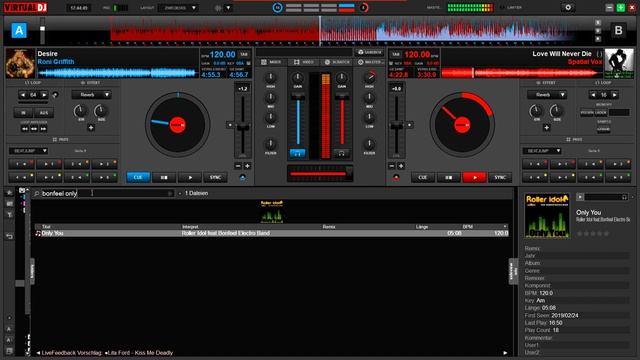Click deck A HIGH EQ knob
Viewport: 640px width, 360px height.
click(270, 77)
